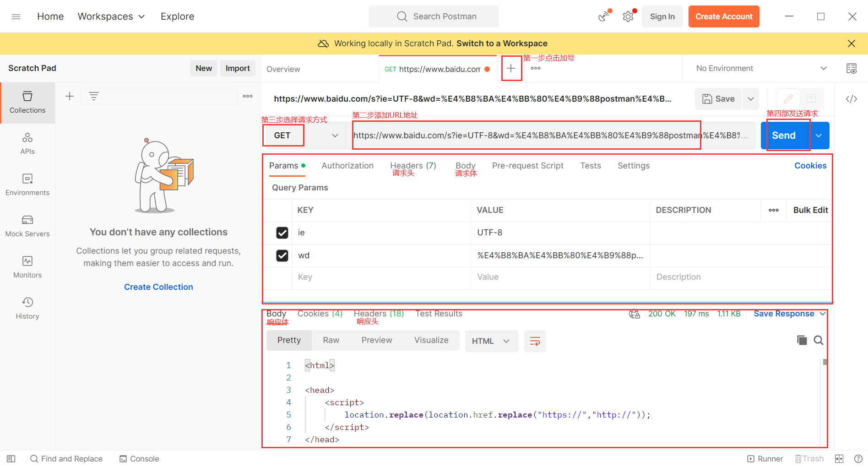Search within the response body

tap(819, 340)
